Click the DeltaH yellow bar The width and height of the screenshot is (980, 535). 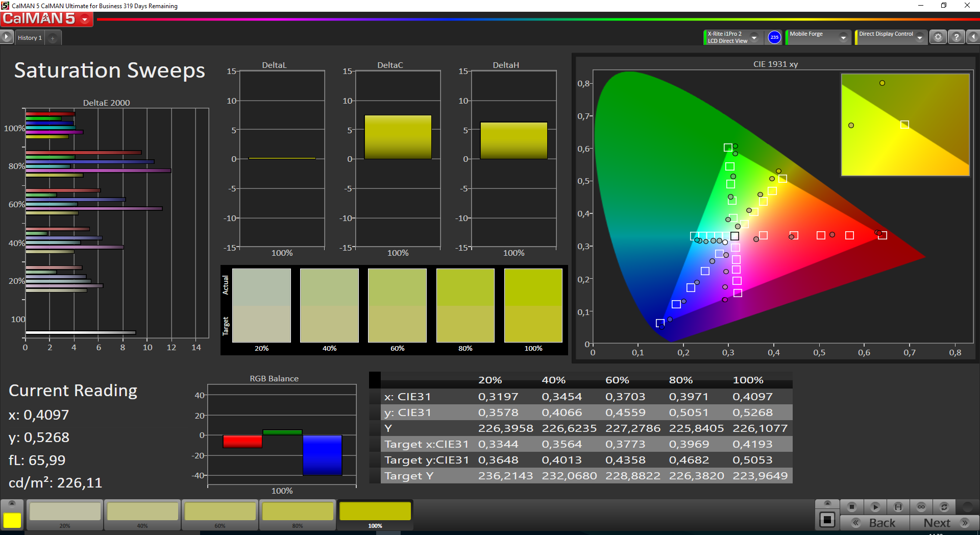(513, 140)
